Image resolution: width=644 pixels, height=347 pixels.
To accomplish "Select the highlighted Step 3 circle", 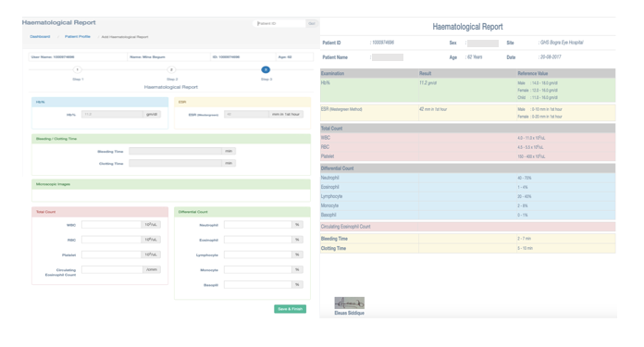I will click(266, 69).
